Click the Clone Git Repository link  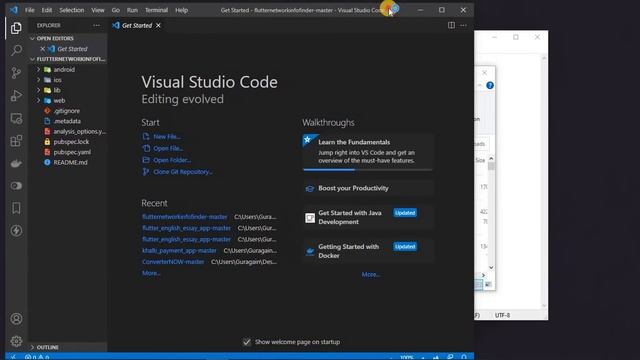click(183, 172)
